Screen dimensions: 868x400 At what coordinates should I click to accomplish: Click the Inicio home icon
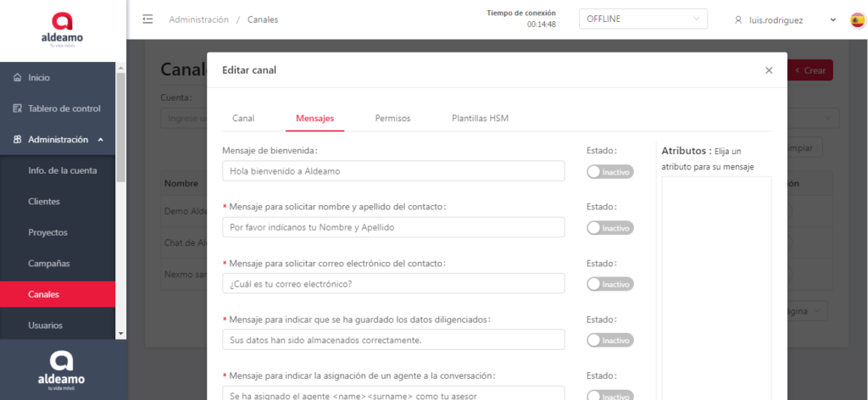[x=18, y=78]
